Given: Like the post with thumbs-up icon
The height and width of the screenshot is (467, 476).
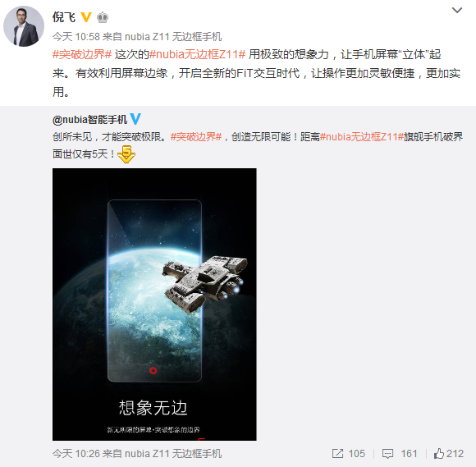Looking at the screenshot, I should point(439,454).
